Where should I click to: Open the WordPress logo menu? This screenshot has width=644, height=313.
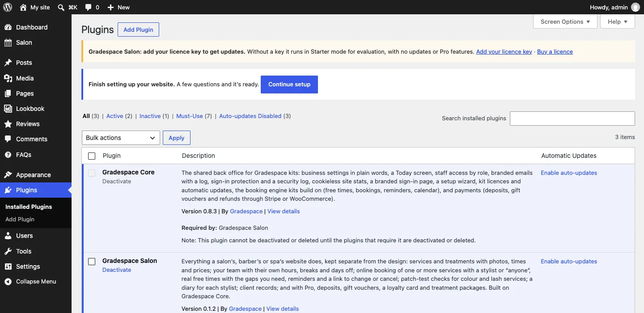point(8,7)
